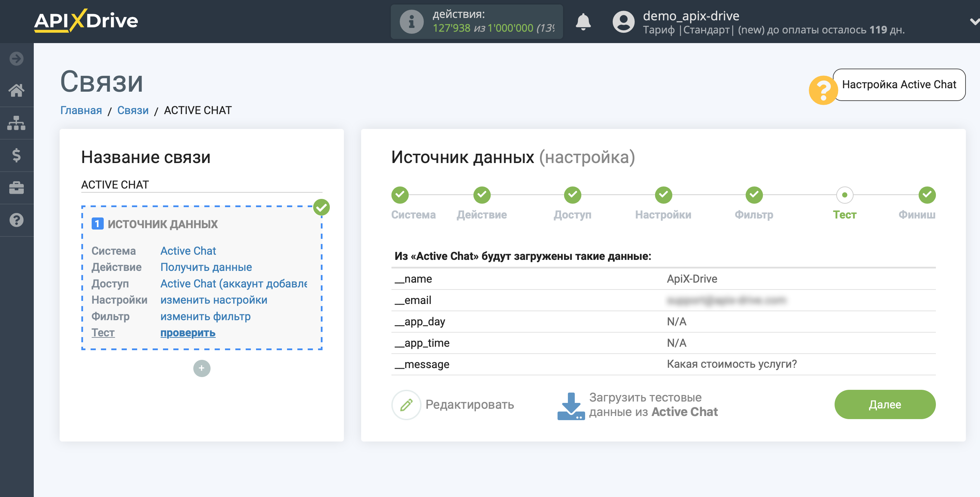Click 'ИСТОЧНИК ДАННЫХ' block header
Image resolution: width=980 pixels, height=497 pixels.
point(162,224)
